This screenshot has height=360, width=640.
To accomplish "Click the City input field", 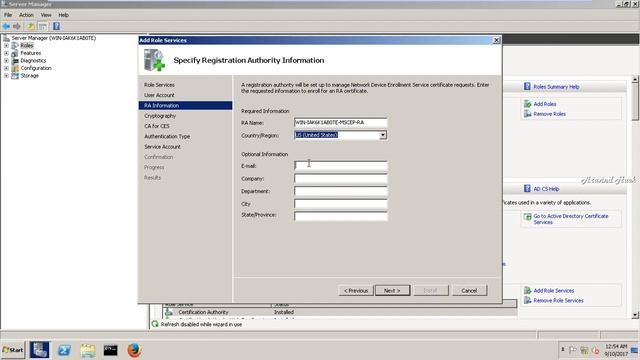I will [340, 204].
